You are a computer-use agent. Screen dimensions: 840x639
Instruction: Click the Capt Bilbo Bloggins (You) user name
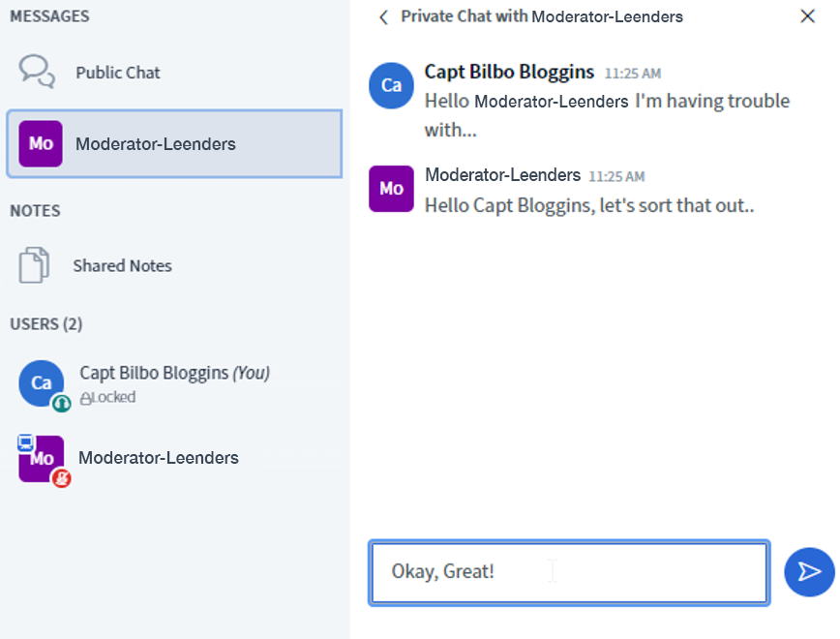(x=174, y=373)
